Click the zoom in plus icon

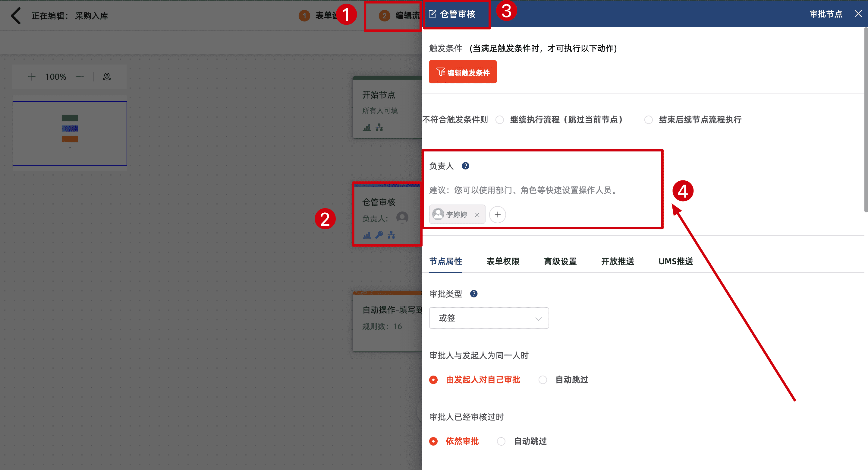pyautogui.click(x=31, y=77)
